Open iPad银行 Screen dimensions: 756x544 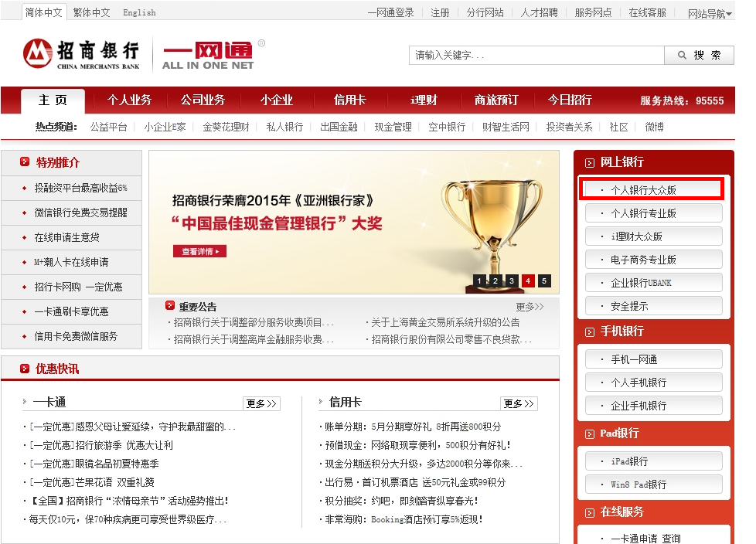click(653, 461)
